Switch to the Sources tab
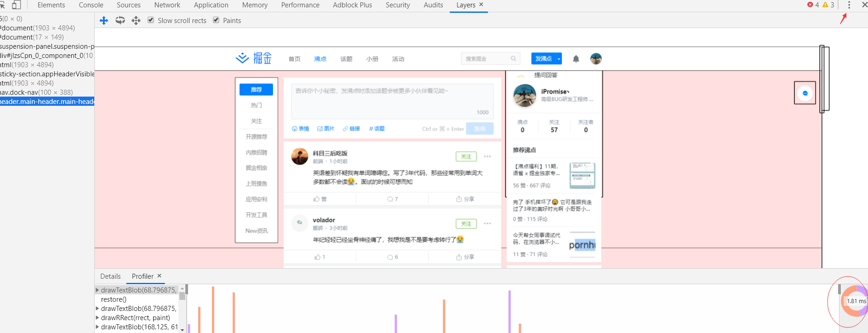 [x=129, y=5]
